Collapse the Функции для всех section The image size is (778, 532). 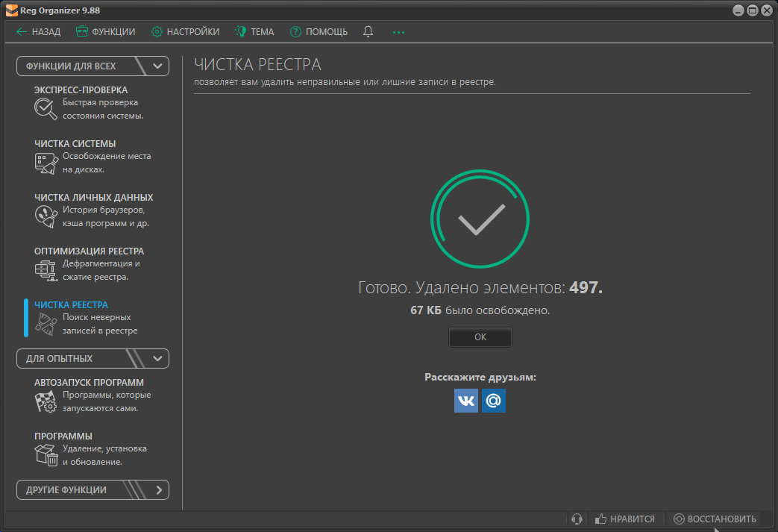click(157, 66)
